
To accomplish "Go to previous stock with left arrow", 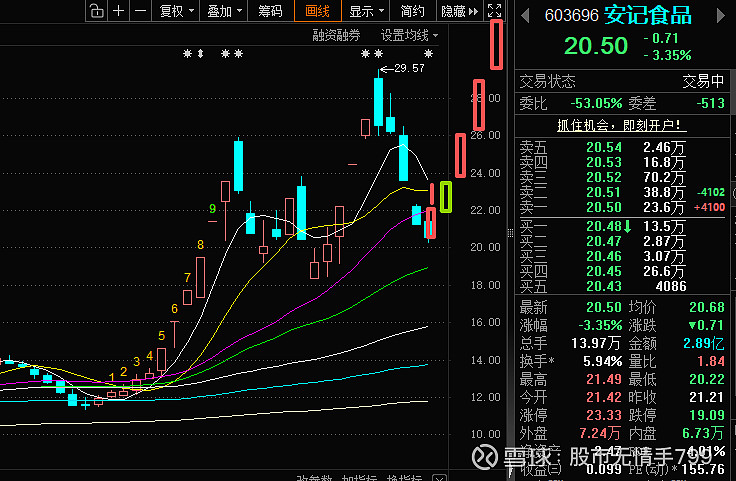I will [x=525, y=16].
